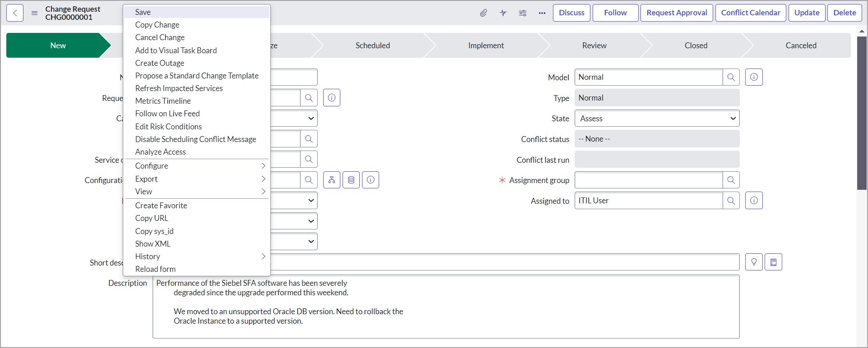Open the Assignment group lookup search icon

tap(731, 180)
